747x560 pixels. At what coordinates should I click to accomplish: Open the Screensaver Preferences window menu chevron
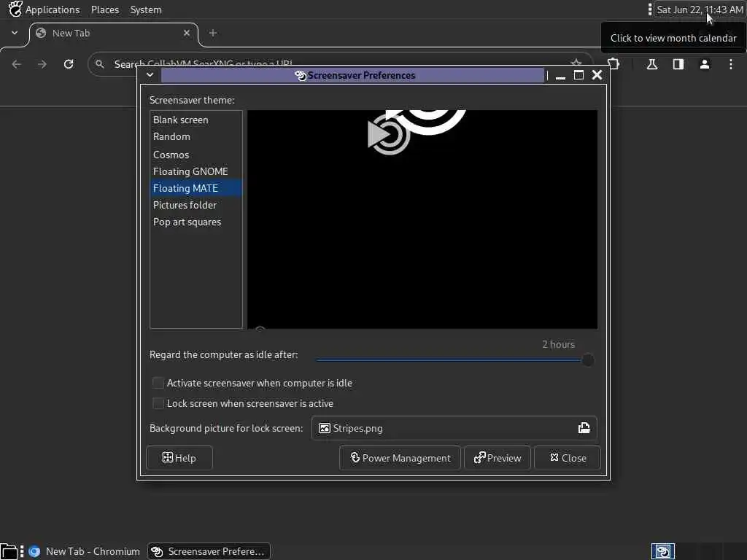150,75
